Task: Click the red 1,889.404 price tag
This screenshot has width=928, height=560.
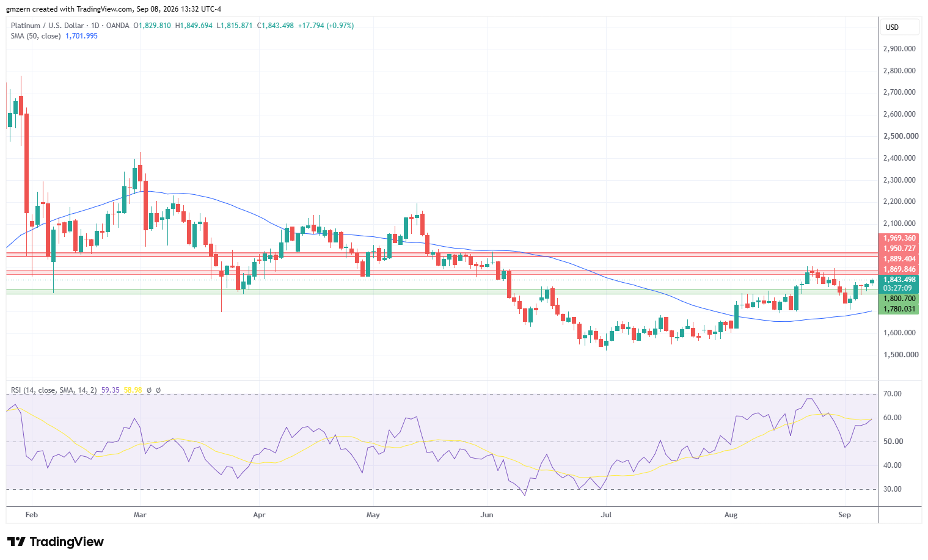Action: (x=899, y=259)
